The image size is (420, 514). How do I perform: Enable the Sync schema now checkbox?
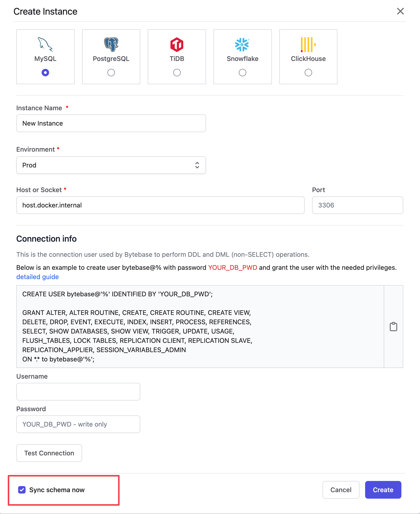point(22,490)
